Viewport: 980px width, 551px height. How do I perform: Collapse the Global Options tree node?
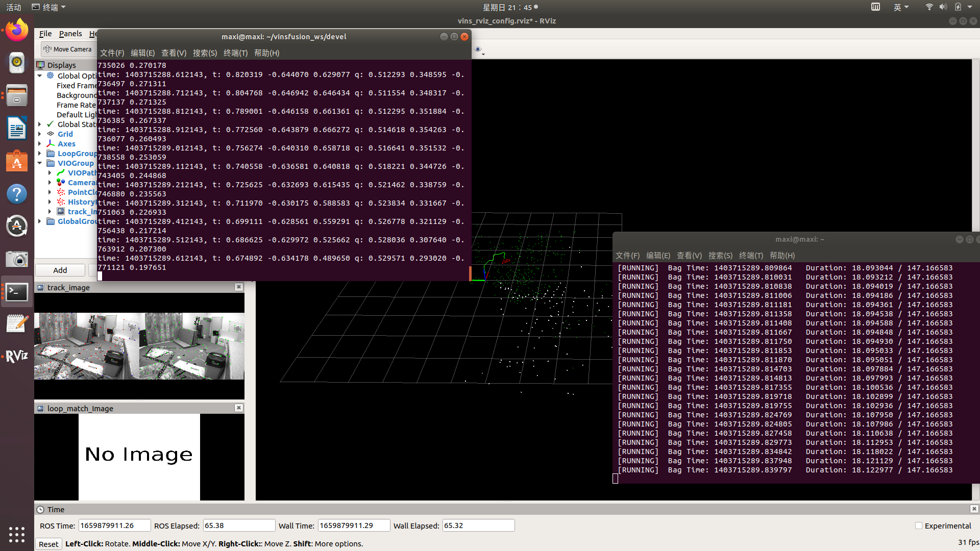click(40, 76)
